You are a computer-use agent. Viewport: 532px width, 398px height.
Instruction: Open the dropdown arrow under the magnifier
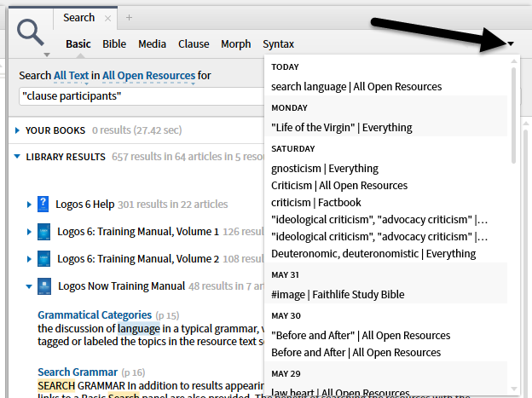pyautogui.click(x=47, y=55)
